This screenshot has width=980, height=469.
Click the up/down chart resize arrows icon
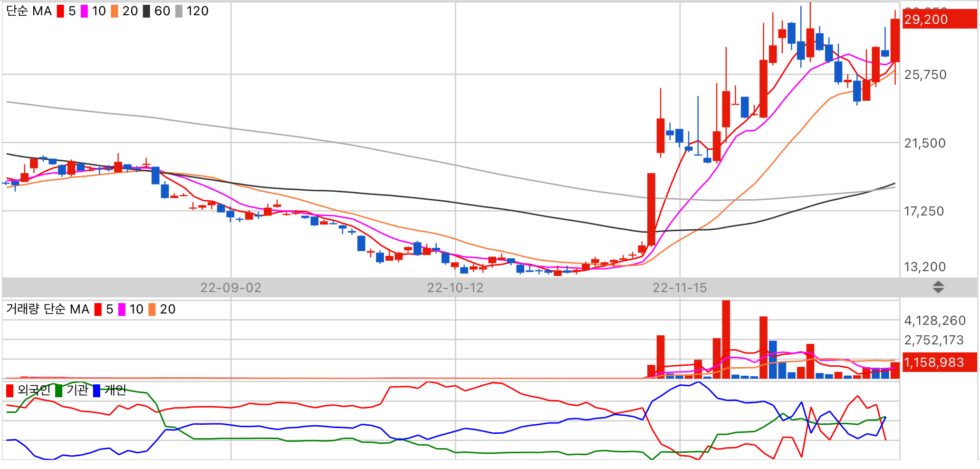point(938,287)
